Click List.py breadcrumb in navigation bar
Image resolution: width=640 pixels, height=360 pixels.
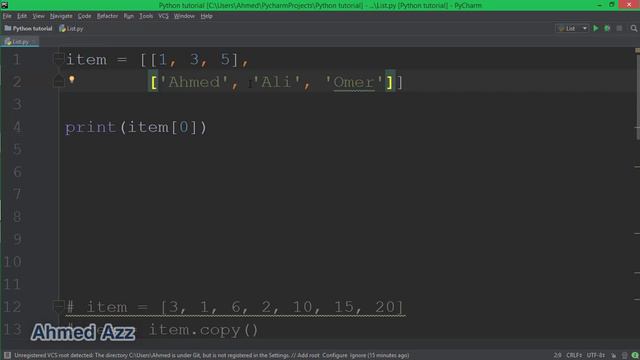(x=71, y=29)
